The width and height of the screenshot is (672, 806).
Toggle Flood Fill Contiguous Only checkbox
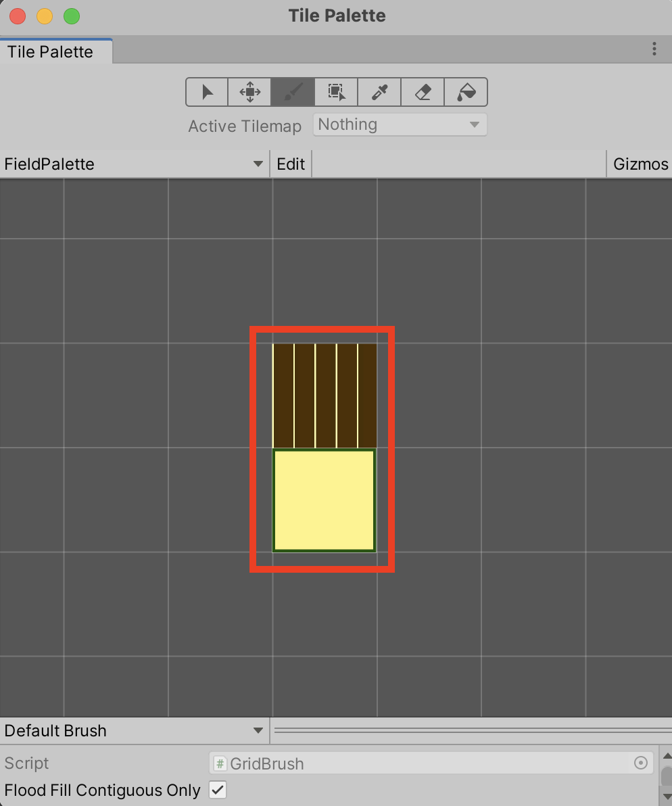[x=218, y=790]
